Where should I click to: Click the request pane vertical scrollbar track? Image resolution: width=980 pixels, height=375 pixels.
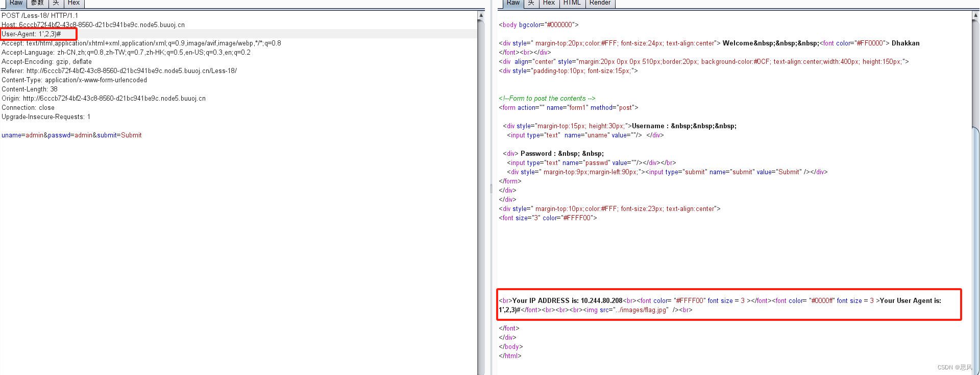(481, 197)
